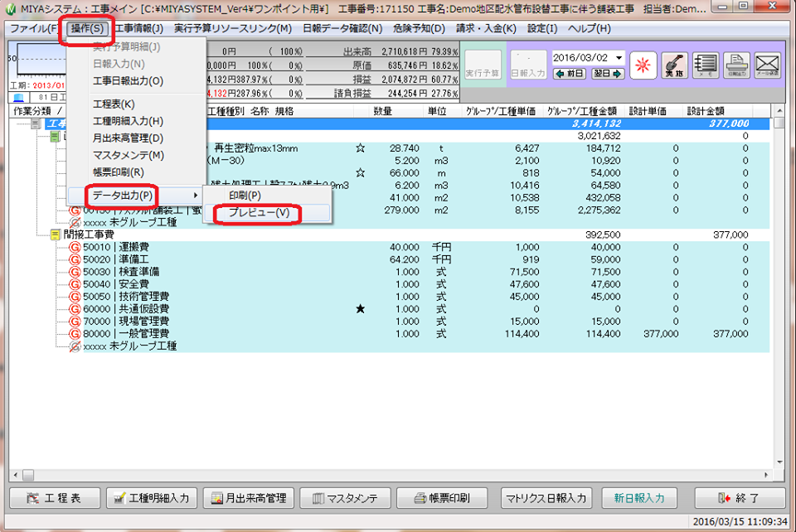Image resolution: width=796 pixels, height=532 pixels.
Task: Open the memo notebook icon
Action: (x=705, y=65)
